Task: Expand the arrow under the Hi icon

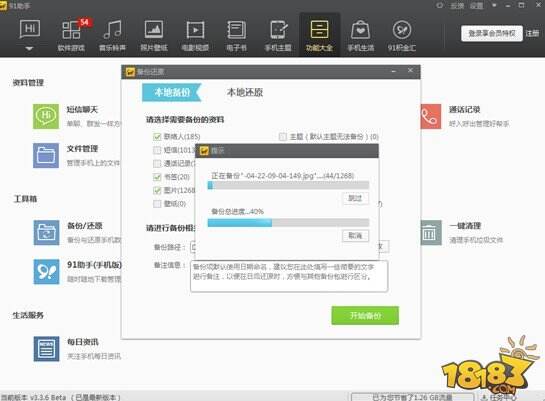Action: click(30, 49)
